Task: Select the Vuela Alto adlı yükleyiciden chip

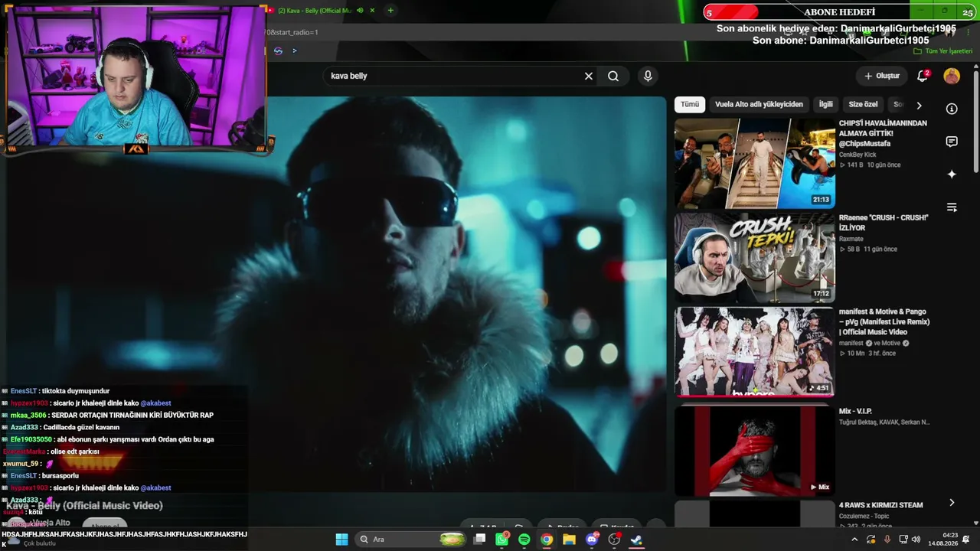Action: pos(759,105)
